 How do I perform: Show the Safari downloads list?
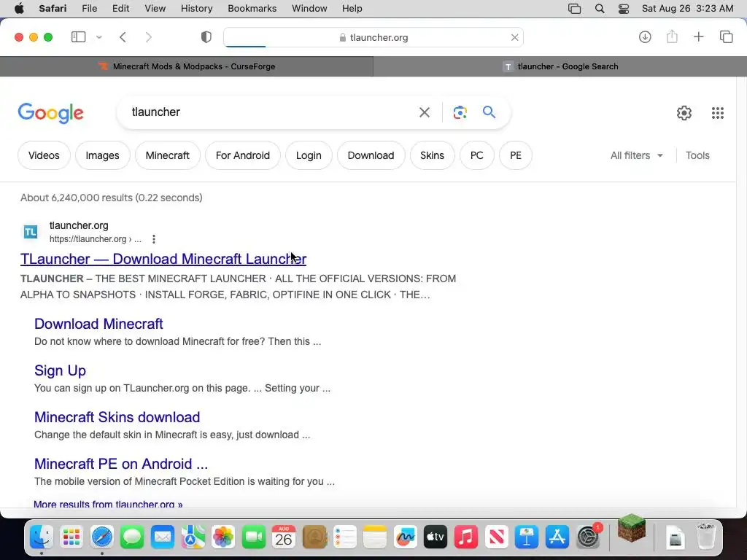pos(645,37)
